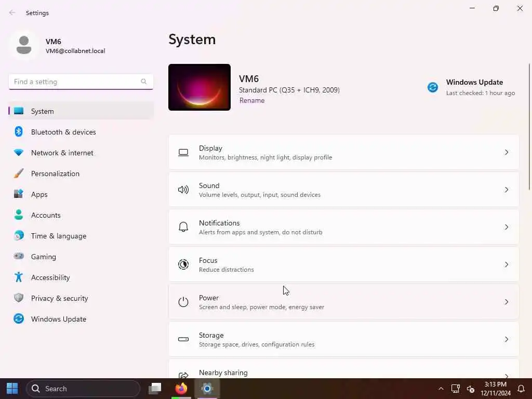
Task: Click the back arrow in Settings header
Action: tap(12, 12)
